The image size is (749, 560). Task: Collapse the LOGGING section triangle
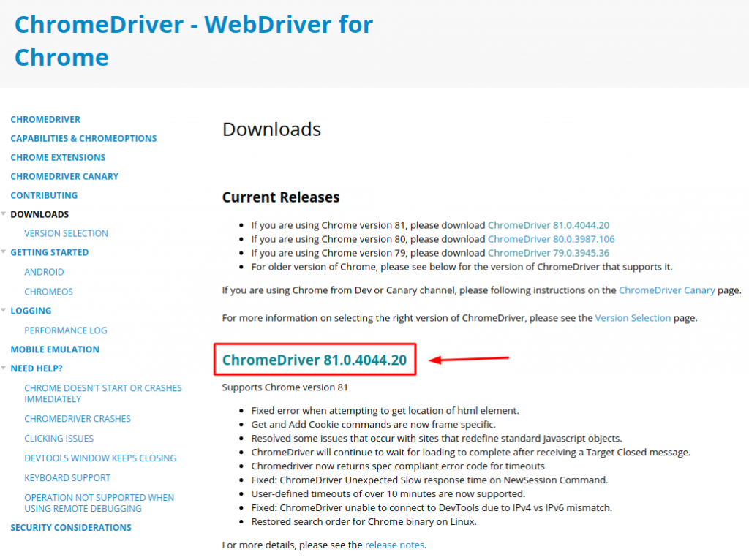[4, 311]
